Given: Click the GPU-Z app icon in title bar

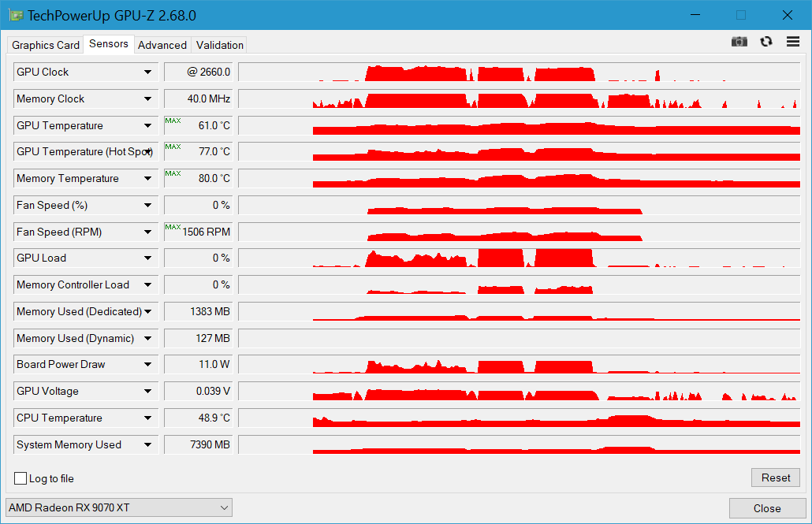Looking at the screenshot, I should click(16, 15).
